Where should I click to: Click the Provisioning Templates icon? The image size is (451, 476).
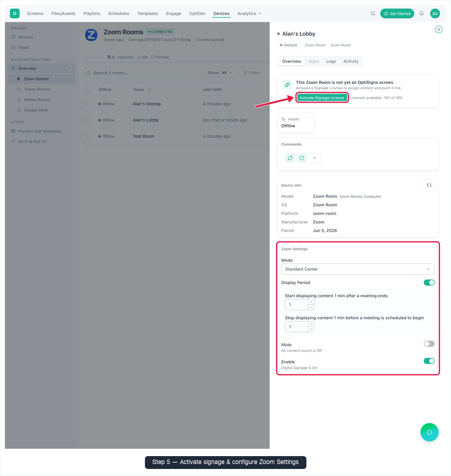(x=13, y=131)
